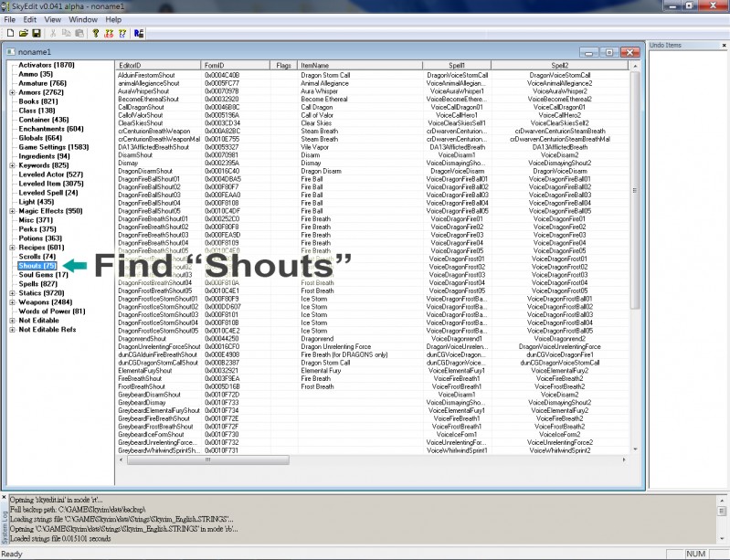Click the UESP help icon with red letters
The image size is (730, 560).
click(x=110, y=33)
